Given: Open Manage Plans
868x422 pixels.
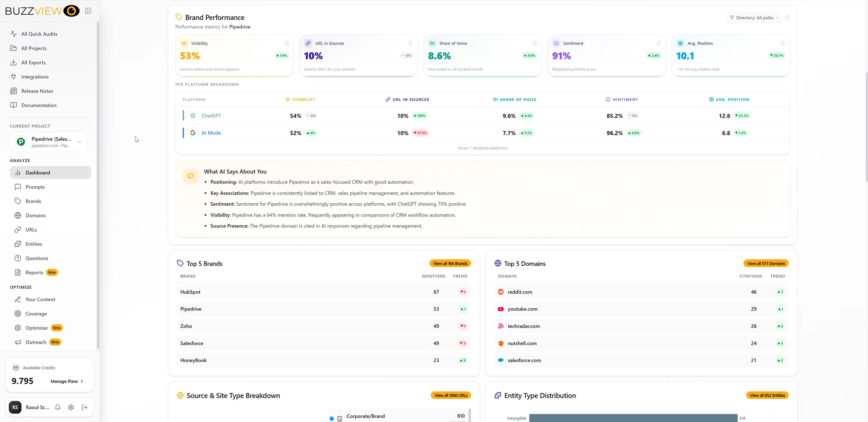Looking at the screenshot, I should pyautogui.click(x=67, y=381).
